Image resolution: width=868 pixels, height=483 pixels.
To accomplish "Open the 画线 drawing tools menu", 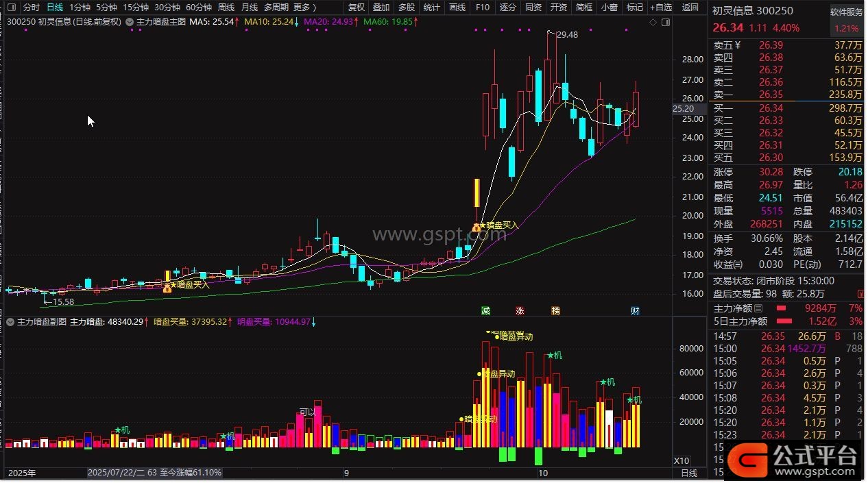I will [x=457, y=8].
